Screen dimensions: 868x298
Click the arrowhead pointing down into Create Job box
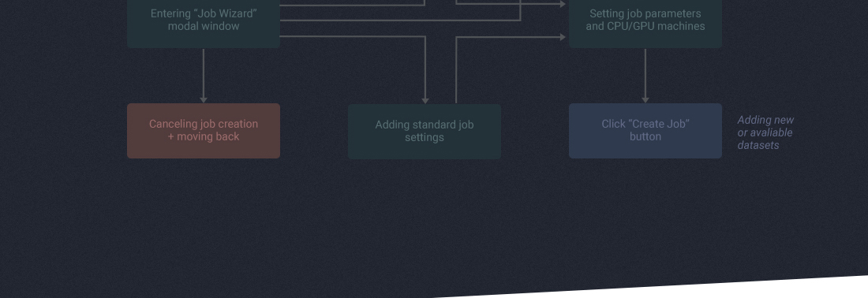pyautogui.click(x=645, y=99)
